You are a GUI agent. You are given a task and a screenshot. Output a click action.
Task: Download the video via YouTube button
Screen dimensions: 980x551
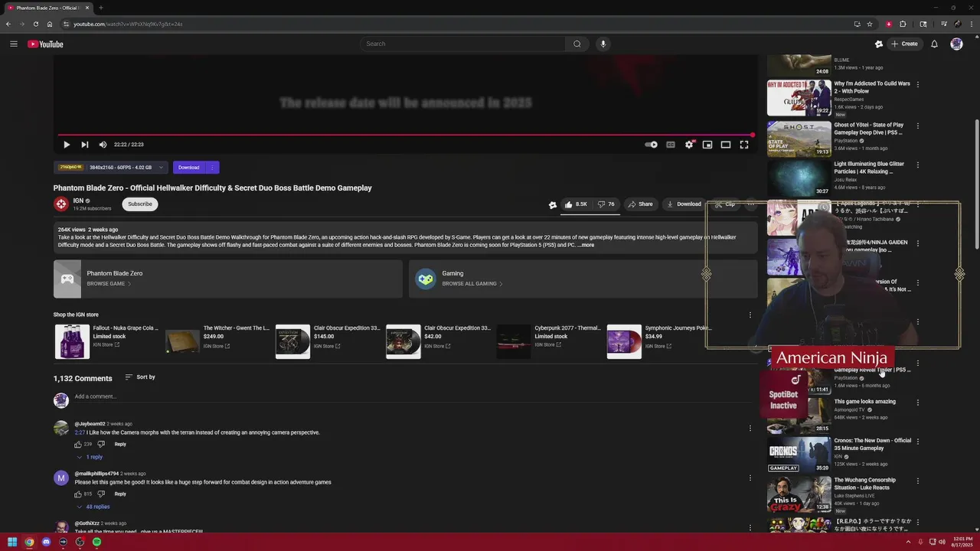coord(684,204)
